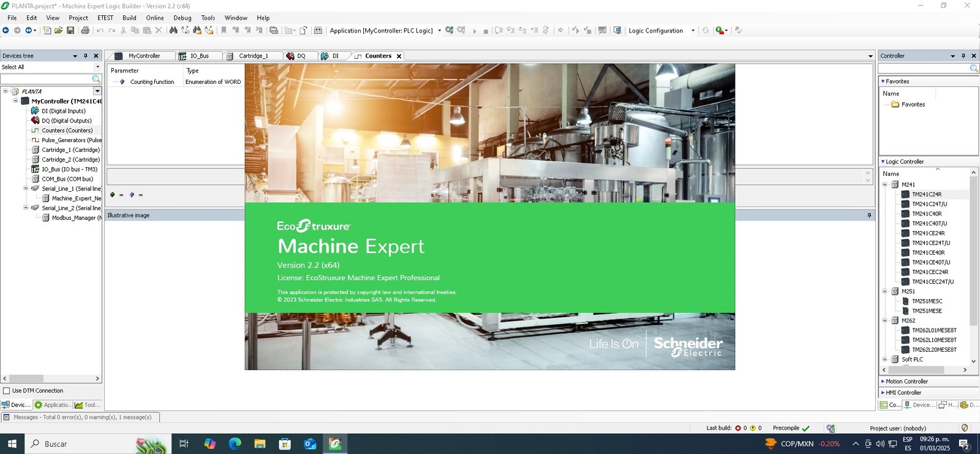Click the Messages status summary
Image resolution: width=980 pixels, height=454 pixels.
pyautogui.click(x=83, y=417)
